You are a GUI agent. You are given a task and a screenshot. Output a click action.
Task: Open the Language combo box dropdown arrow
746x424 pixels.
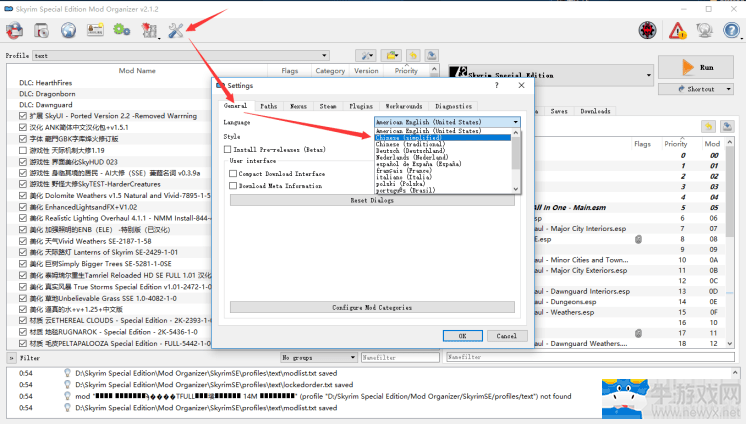click(x=515, y=122)
